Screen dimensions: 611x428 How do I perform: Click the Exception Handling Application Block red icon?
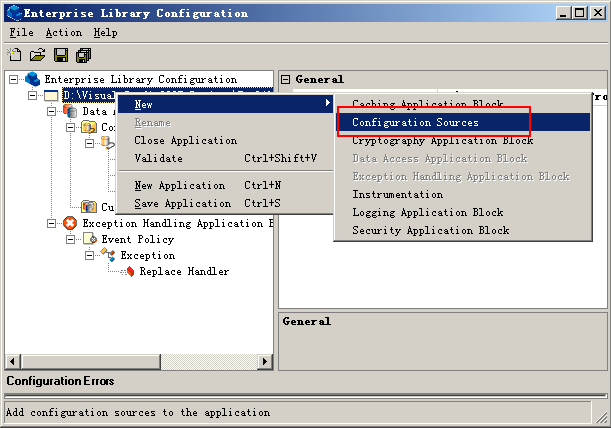70,223
